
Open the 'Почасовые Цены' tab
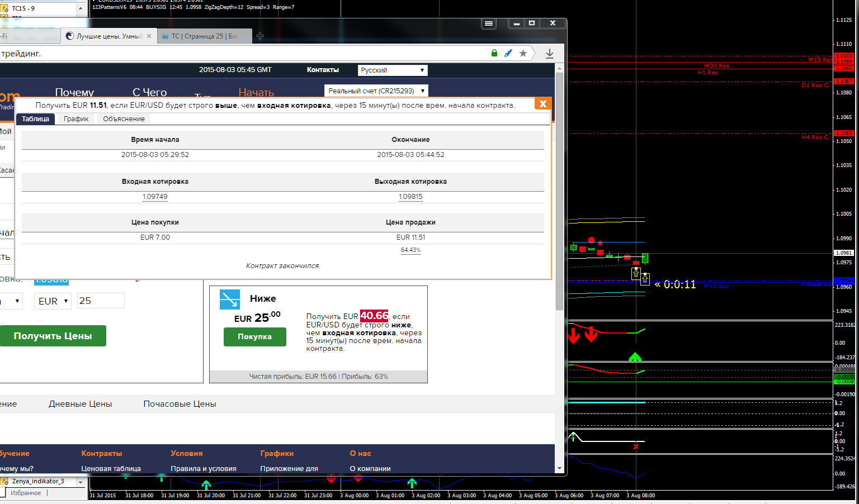[180, 404]
